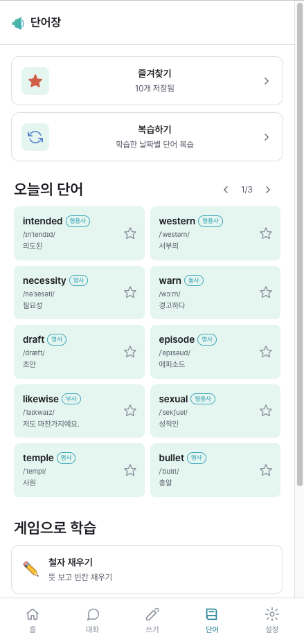Open the 설정 gear icon
This screenshot has width=304, height=644.
(272, 614)
